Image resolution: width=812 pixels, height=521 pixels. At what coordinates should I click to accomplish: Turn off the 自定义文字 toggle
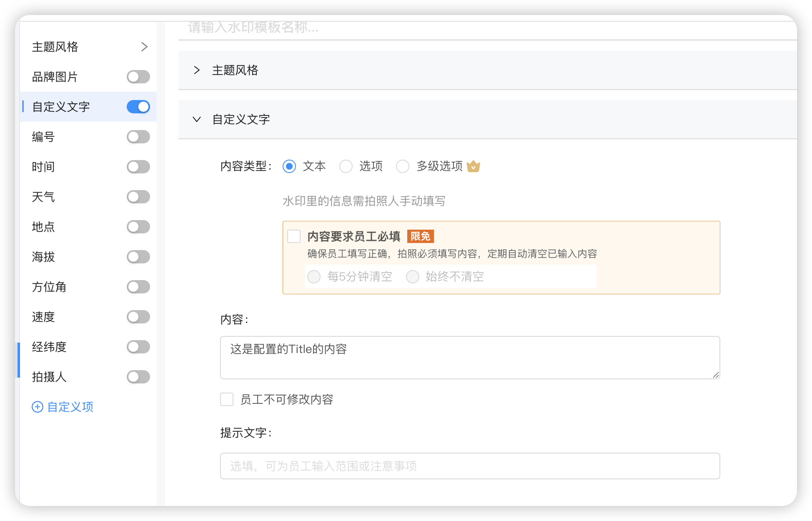coord(138,107)
